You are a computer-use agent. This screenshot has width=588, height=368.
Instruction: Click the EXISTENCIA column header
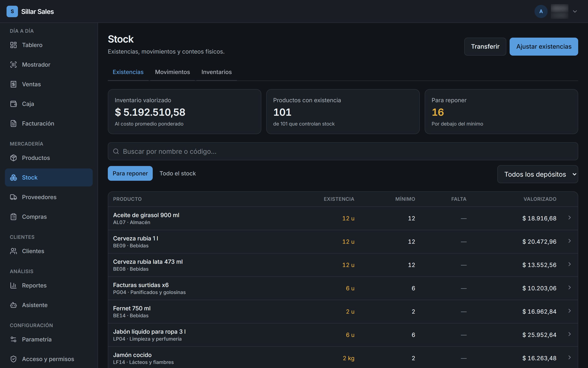[339, 199]
